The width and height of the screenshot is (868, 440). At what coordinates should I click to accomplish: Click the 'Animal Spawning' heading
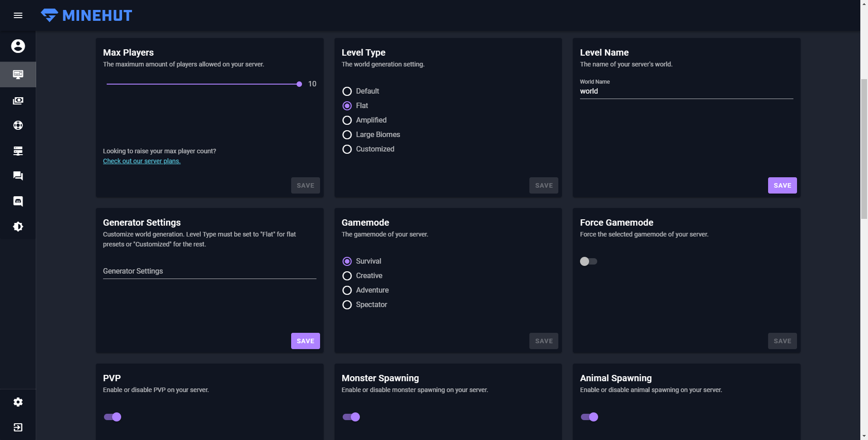[x=616, y=378]
